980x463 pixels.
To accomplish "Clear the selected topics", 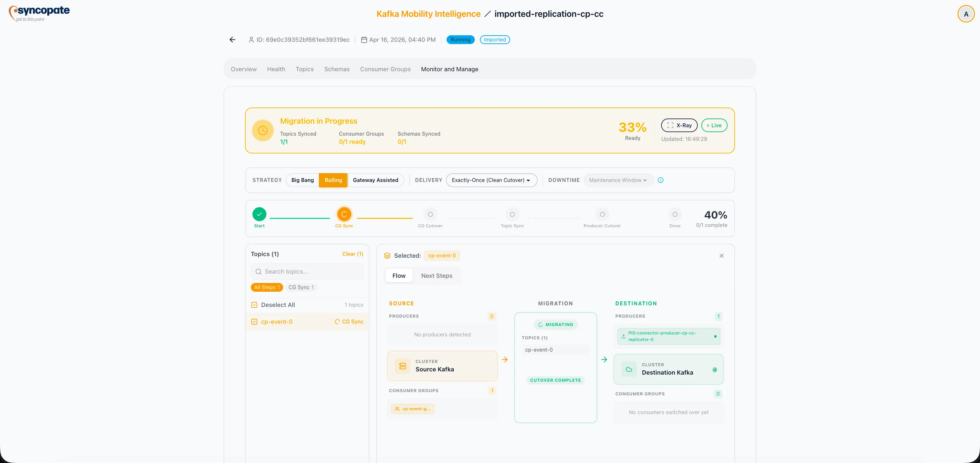I will coord(352,254).
